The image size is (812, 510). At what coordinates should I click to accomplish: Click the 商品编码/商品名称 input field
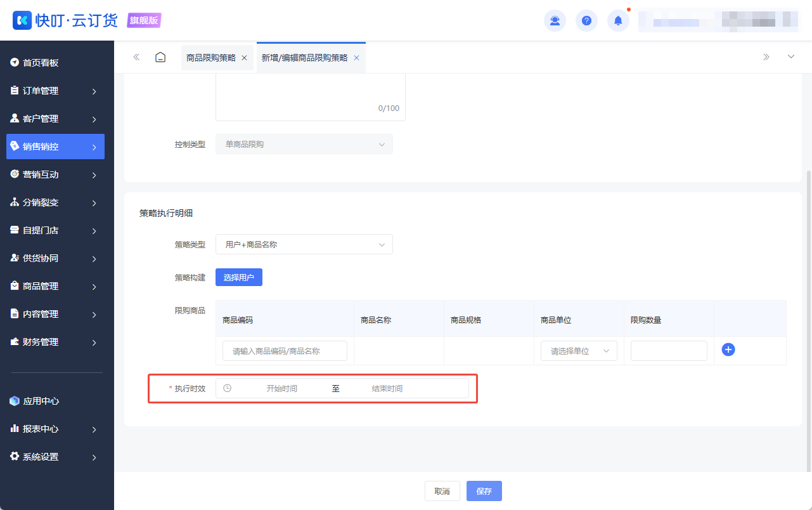coord(285,351)
